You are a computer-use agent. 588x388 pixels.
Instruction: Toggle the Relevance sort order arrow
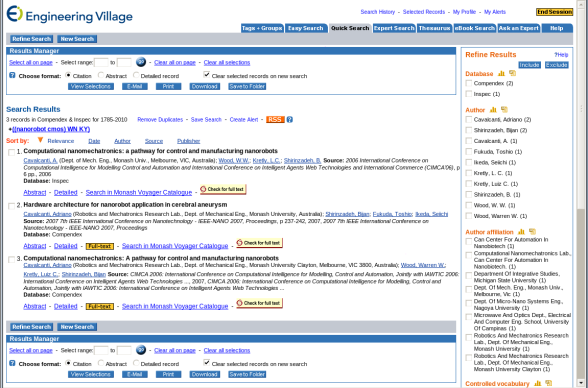pos(40,140)
